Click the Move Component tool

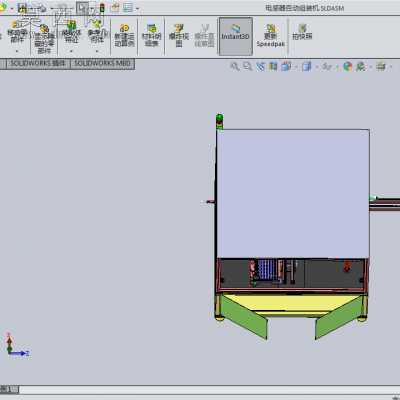point(17,32)
